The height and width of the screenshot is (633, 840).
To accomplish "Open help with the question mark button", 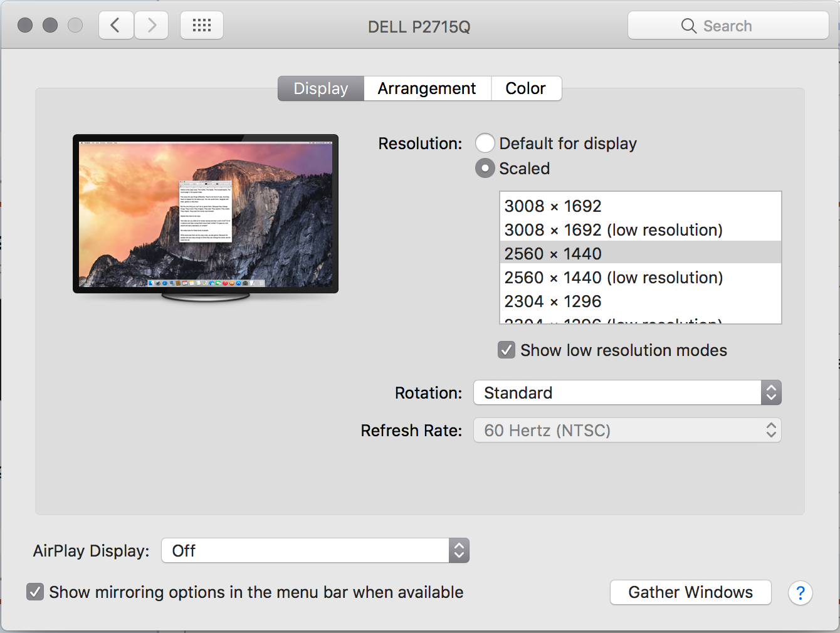I will coord(800,593).
